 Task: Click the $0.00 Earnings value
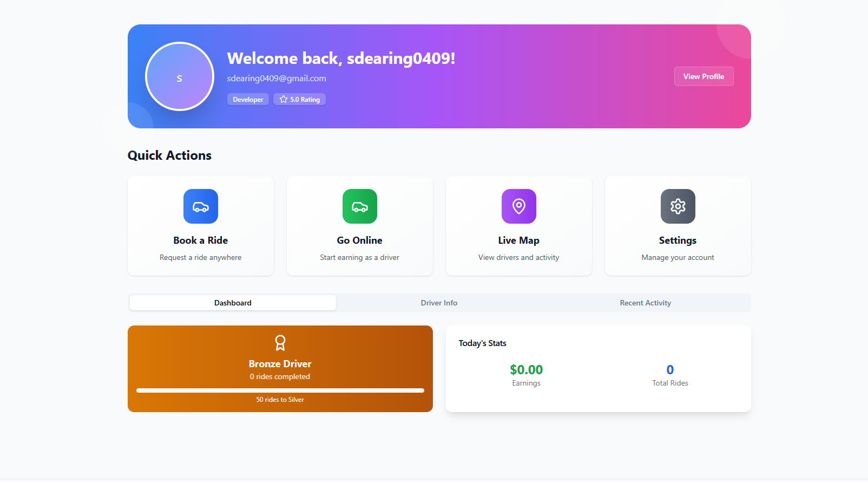click(527, 370)
